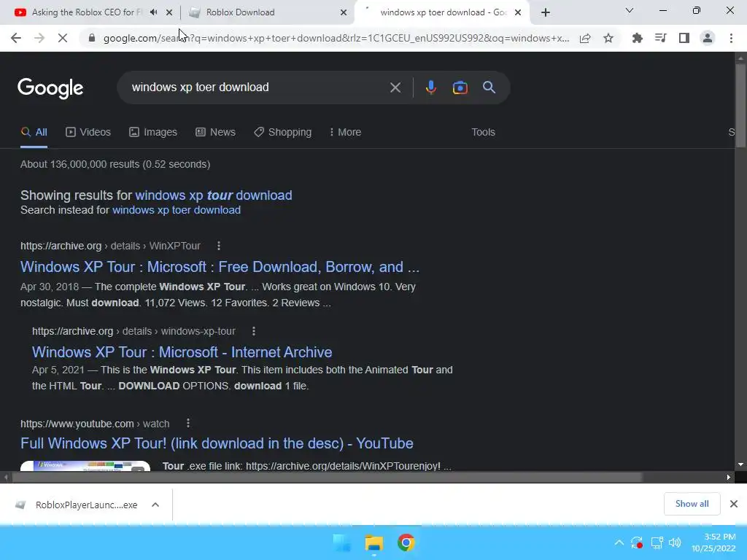Open network status in system tray

pyautogui.click(x=657, y=542)
